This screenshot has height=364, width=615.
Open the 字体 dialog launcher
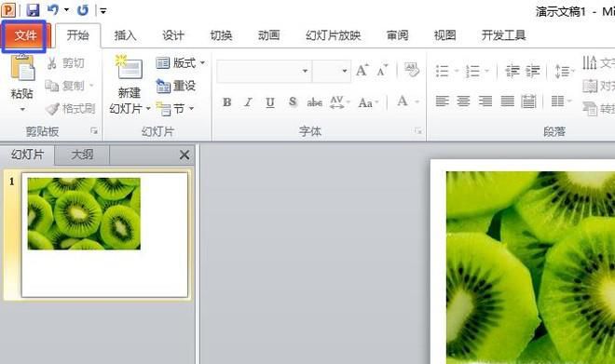[418, 131]
